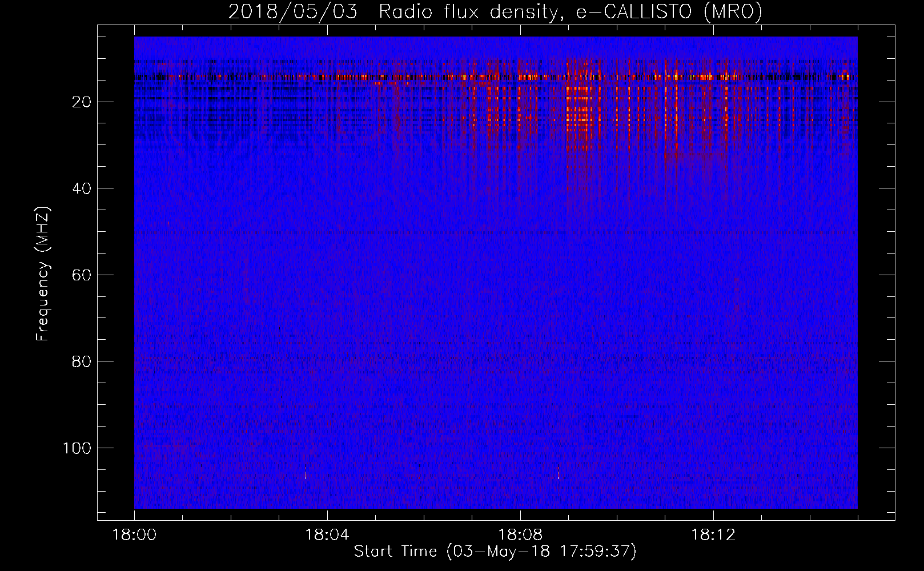The width and height of the screenshot is (924, 571).
Task: Click the 60 MHz frequency tick label
Action: point(82,275)
